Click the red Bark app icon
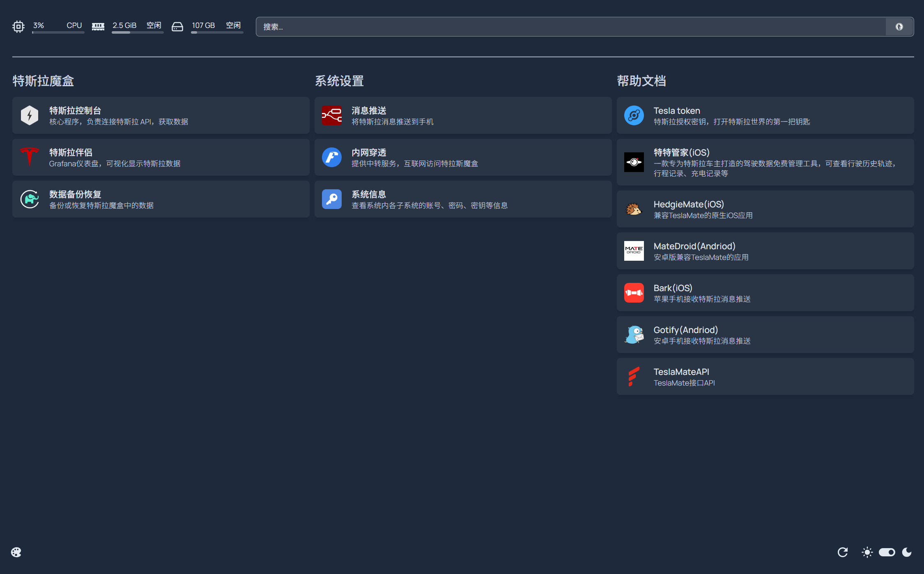Screen dimensions: 924x574 (x=634, y=293)
